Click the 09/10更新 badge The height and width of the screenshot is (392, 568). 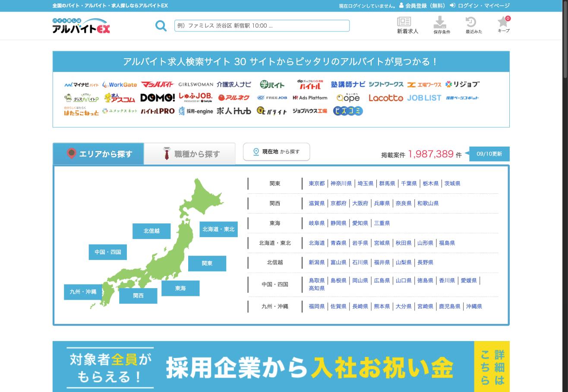489,154
